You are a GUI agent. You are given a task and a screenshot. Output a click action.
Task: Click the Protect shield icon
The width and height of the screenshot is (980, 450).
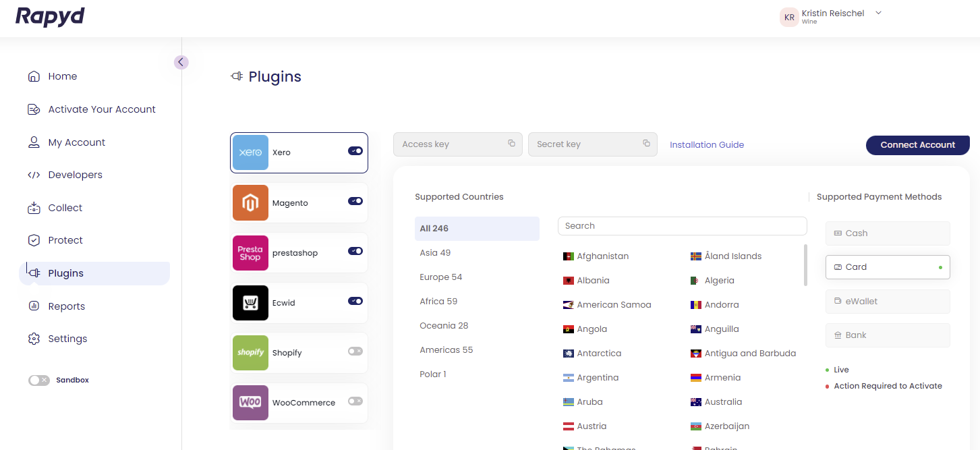click(34, 240)
